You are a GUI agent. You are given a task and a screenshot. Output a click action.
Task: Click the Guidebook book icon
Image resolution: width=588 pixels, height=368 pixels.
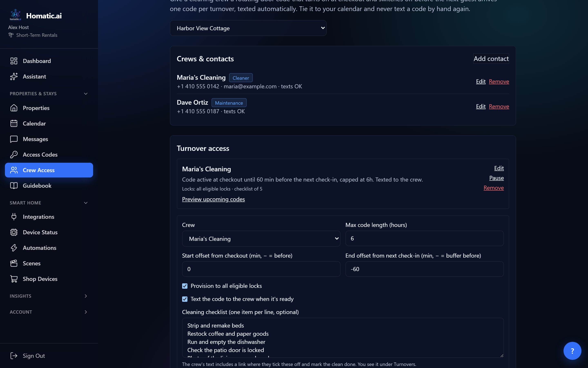pos(14,186)
